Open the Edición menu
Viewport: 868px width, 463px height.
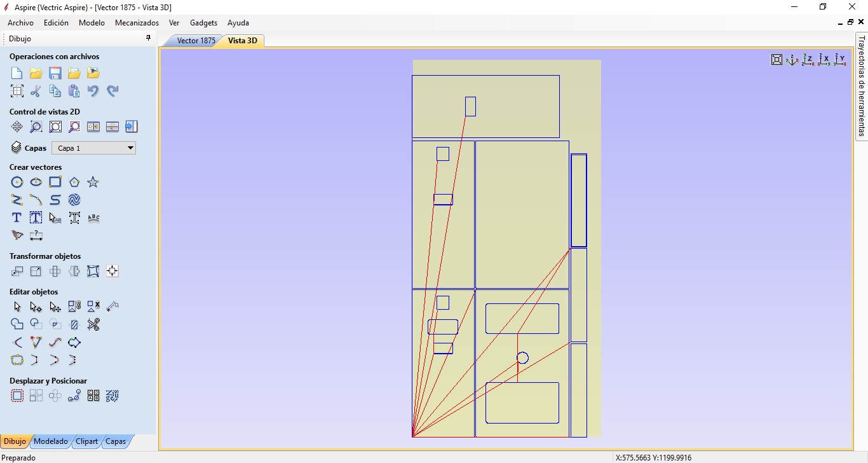click(x=56, y=22)
